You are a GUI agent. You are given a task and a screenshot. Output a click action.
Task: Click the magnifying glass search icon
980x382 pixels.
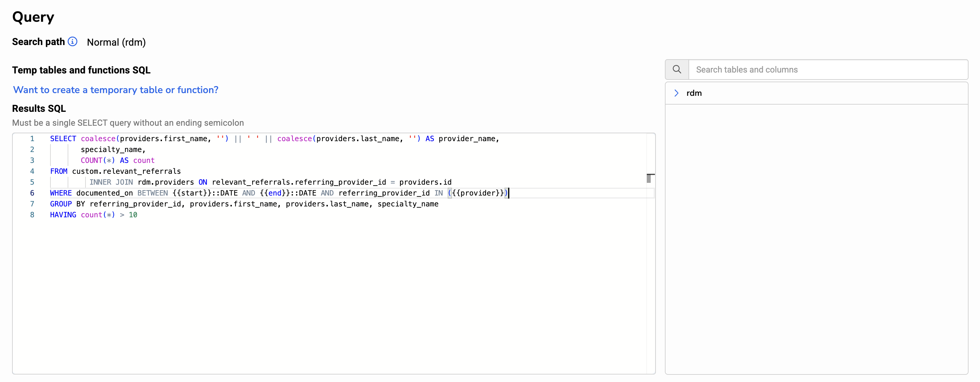pos(676,69)
